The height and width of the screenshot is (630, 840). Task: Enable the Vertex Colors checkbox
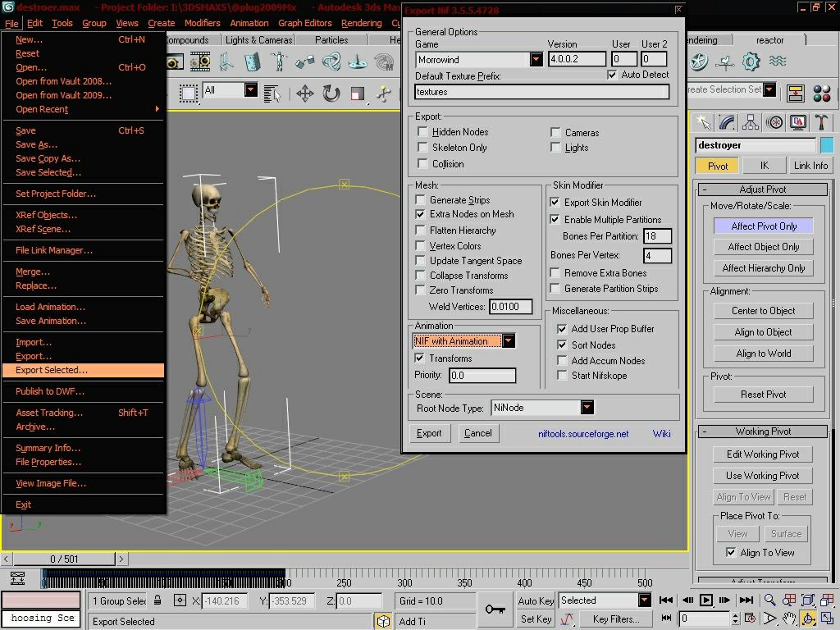421,246
